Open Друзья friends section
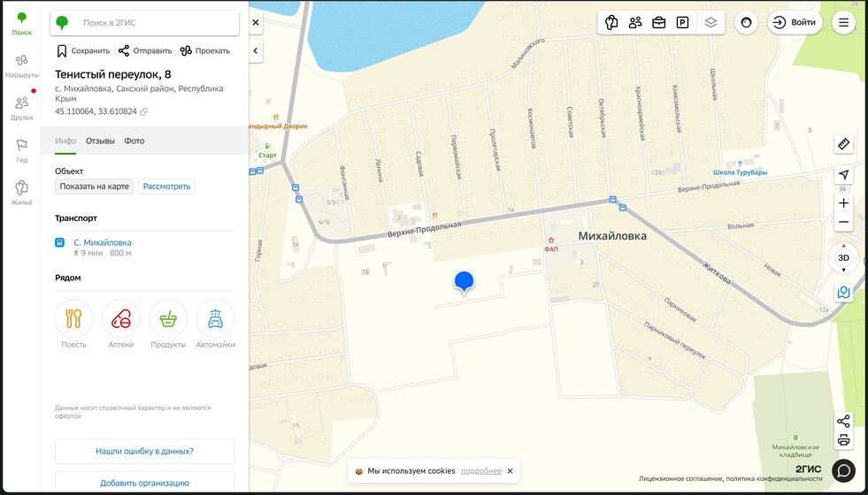Image resolution: width=868 pixels, height=495 pixels. [21, 109]
